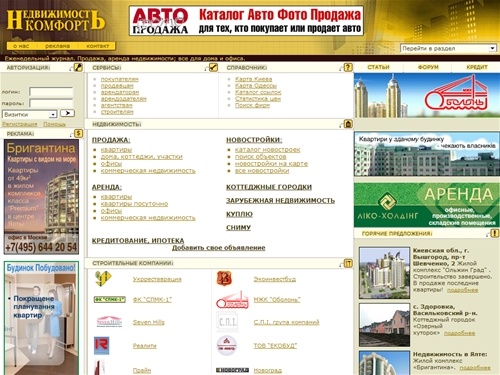Open Кредитование, ипотека link

pyautogui.click(x=138, y=241)
